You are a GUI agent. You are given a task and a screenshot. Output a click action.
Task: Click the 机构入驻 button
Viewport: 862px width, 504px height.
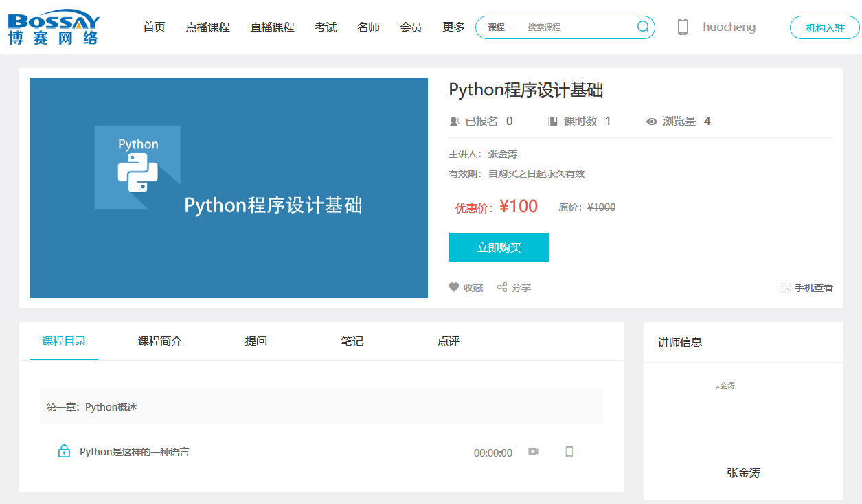pos(825,28)
